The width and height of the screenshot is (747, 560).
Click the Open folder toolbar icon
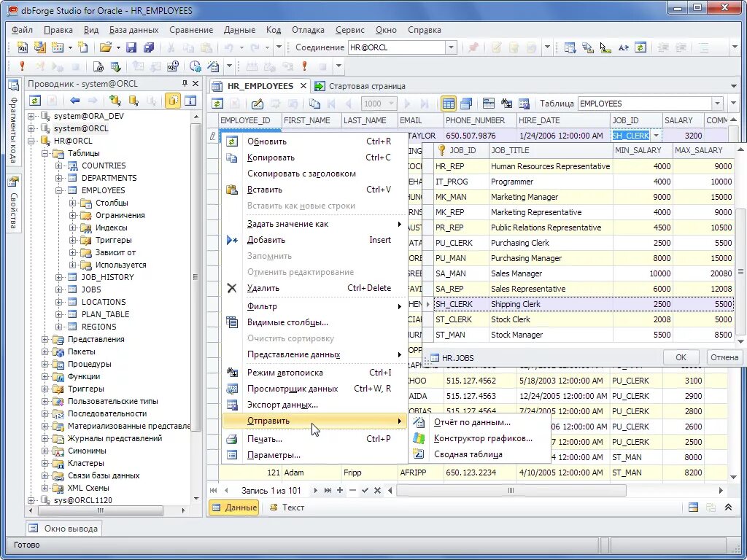[105, 47]
